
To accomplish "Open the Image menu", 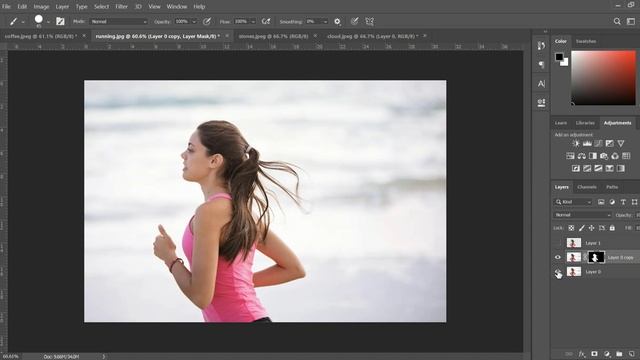I will pyautogui.click(x=41, y=7).
